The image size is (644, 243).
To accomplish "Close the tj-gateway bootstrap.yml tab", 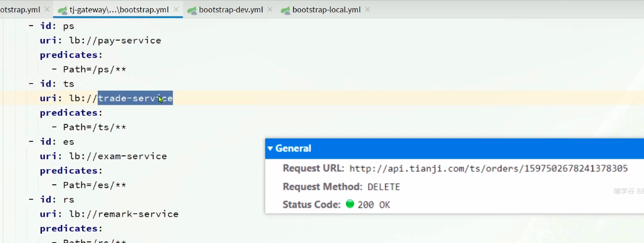I will (176, 10).
